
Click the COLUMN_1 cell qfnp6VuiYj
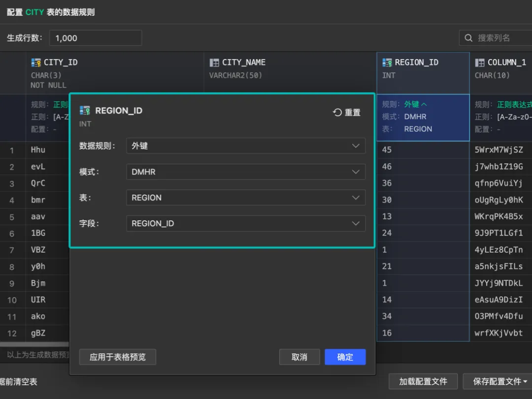click(499, 183)
